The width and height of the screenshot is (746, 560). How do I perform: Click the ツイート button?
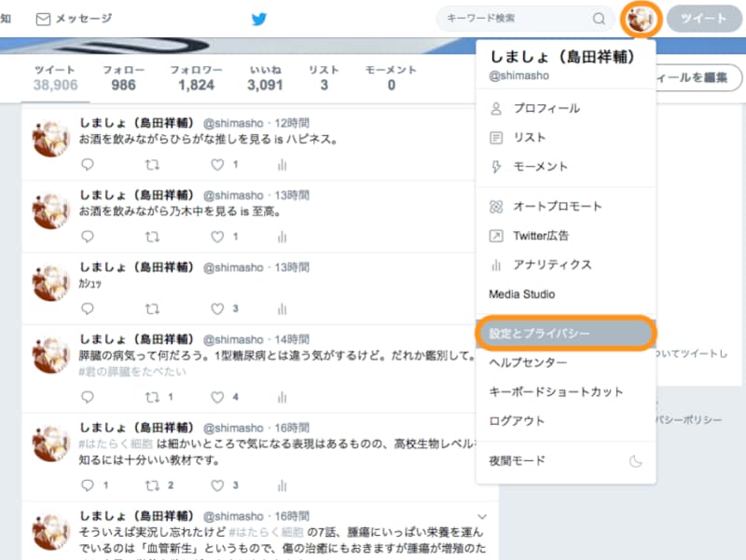pos(705,19)
